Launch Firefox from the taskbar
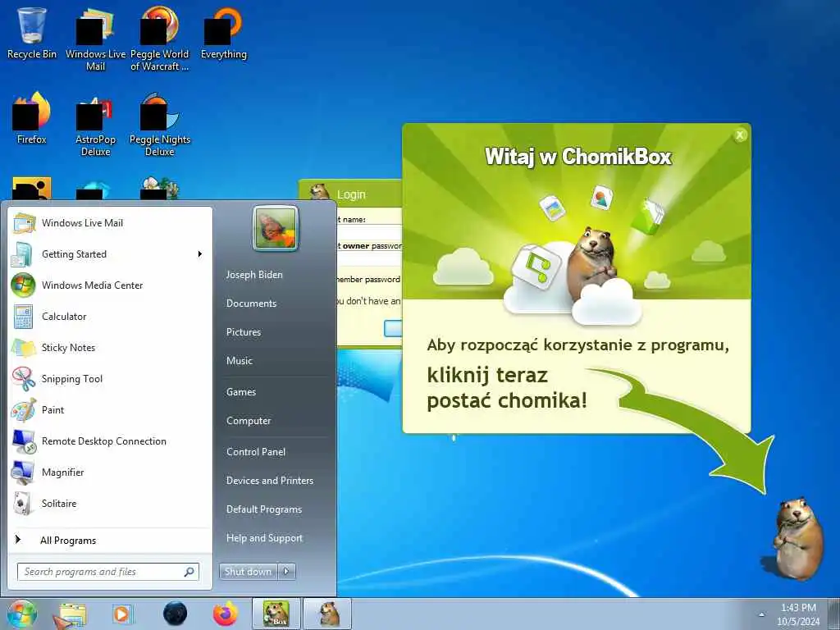Viewport: 840px width, 630px height. pos(226,614)
